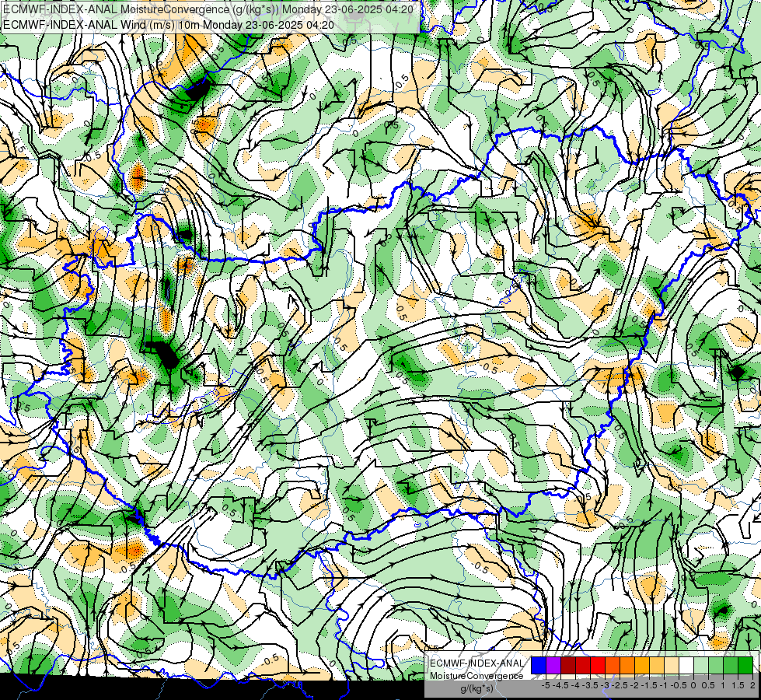Image resolution: width=761 pixels, height=700 pixels.
Task: Click the blue legend swatch below -5
Action: 539,666
